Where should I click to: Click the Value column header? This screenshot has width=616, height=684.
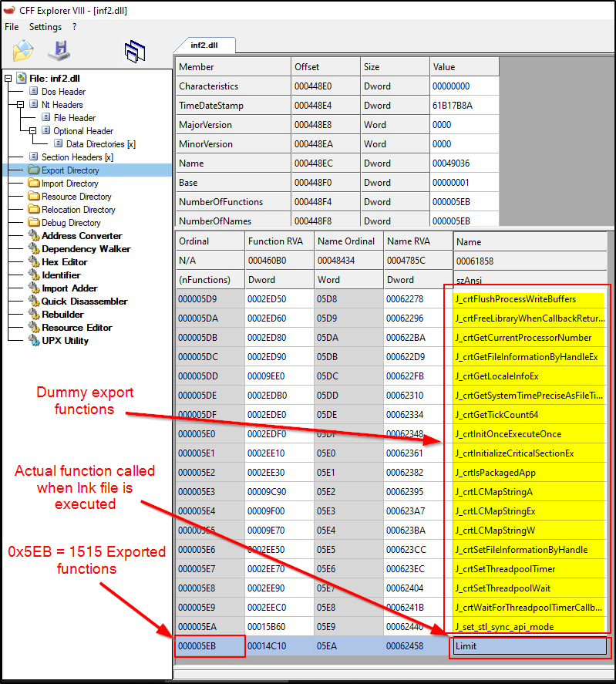(464, 67)
